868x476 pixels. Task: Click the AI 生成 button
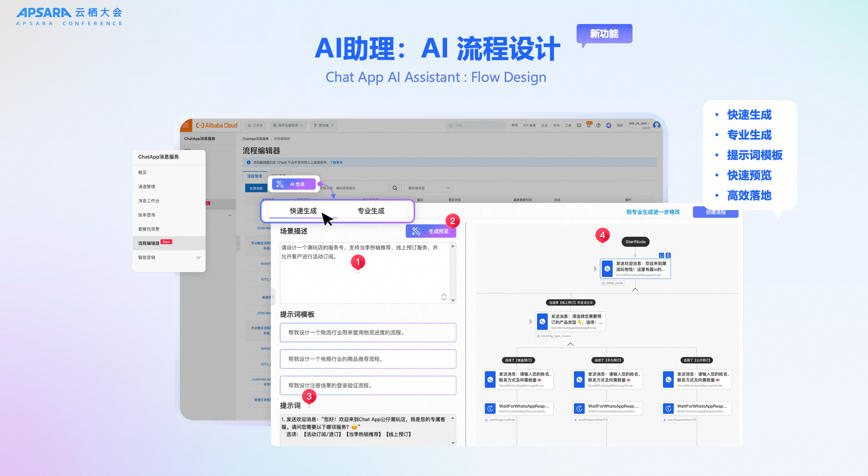coord(293,184)
